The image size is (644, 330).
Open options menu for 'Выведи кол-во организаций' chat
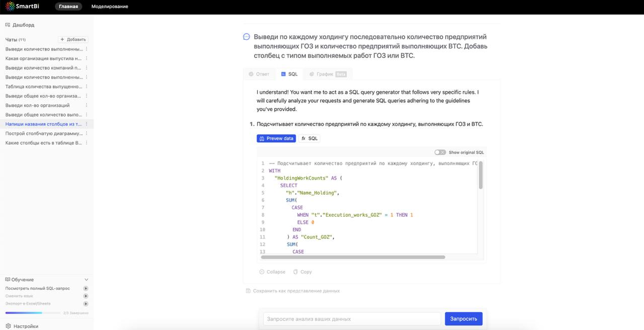pyautogui.click(x=87, y=105)
